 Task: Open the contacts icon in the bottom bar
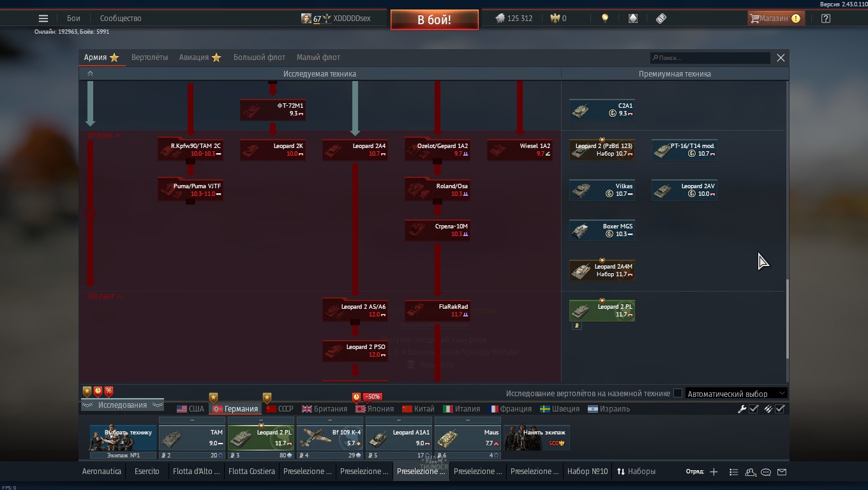pyautogui.click(x=751, y=472)
